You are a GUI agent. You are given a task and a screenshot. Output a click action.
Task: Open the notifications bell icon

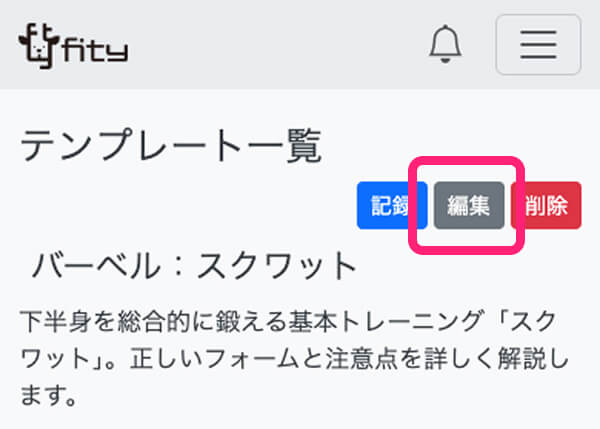click(x=445, y=44)
